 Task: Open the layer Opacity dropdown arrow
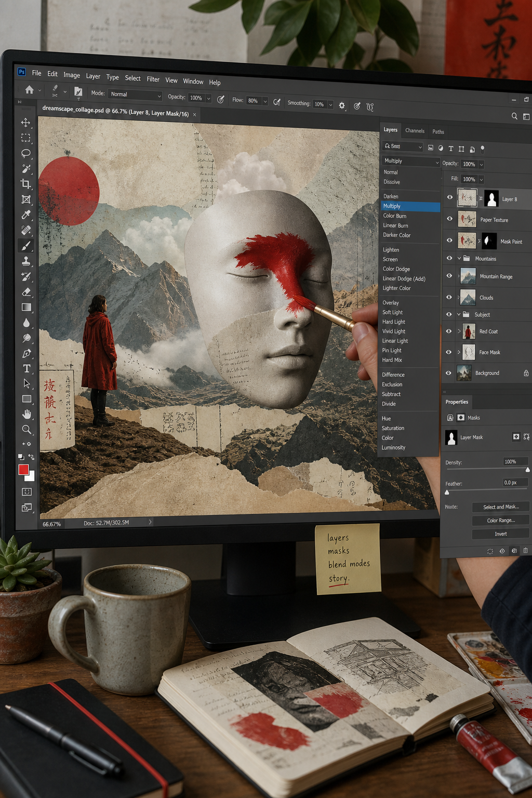pyautogui.click(x=482, y=164)
